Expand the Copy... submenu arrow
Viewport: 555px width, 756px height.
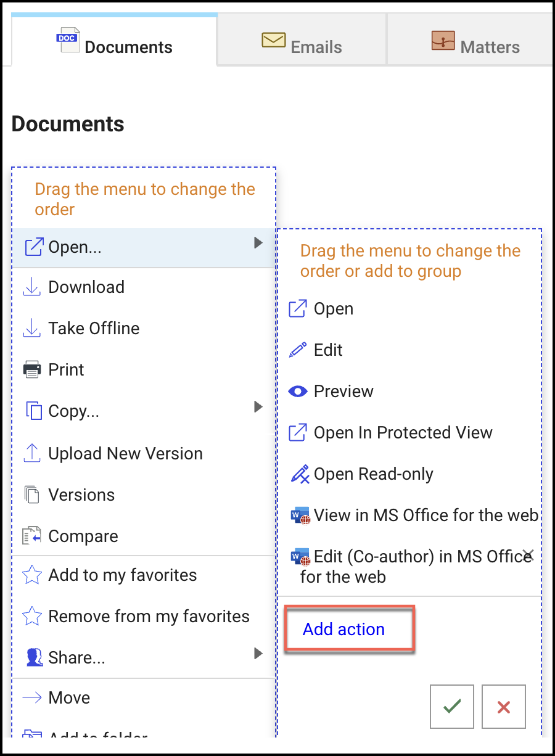(x=258, y=407)
